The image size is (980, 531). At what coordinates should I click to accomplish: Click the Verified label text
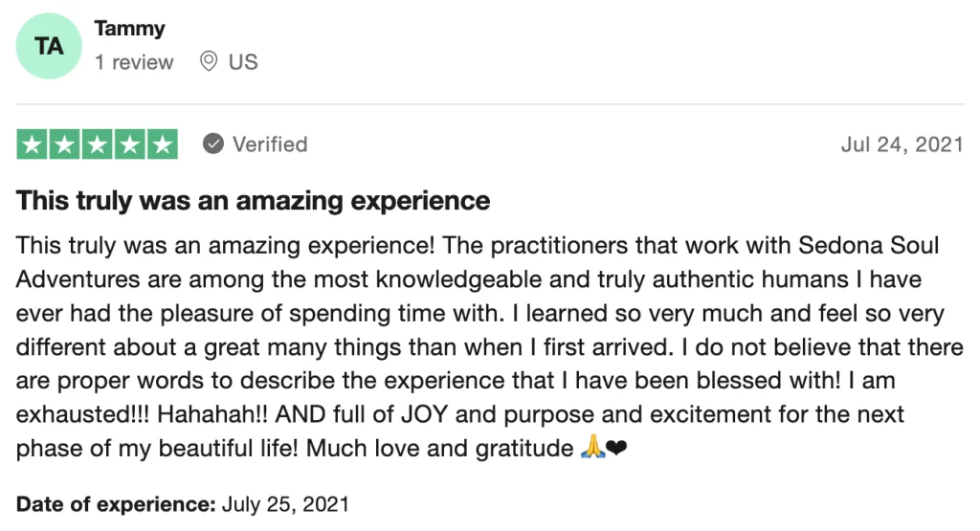pyautogui.click(x=270, y=144)
